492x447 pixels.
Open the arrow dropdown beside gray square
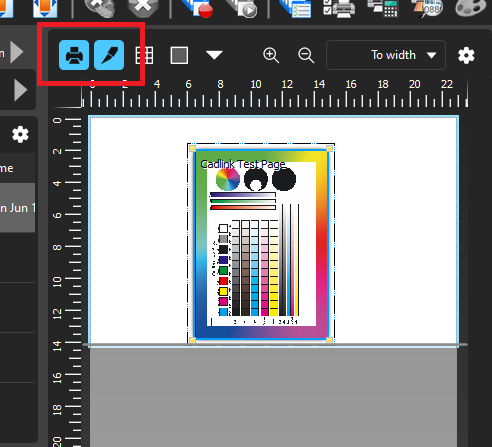coord(214,55)
